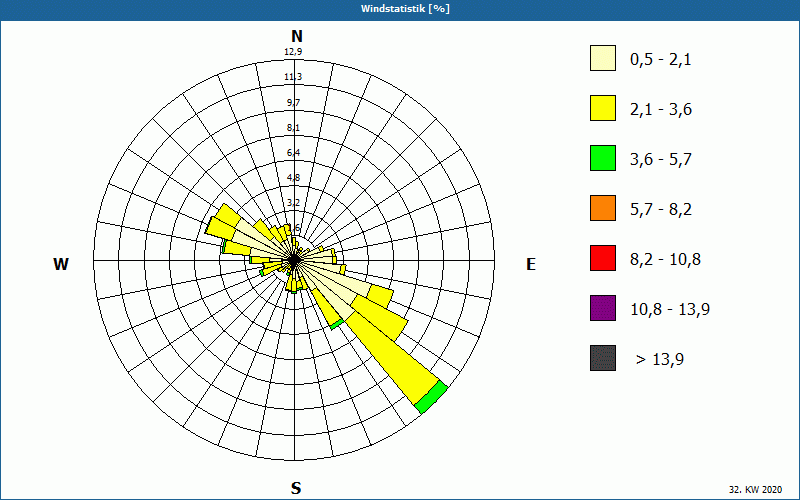Click the 5,7 - 8,2 orange swatch
The width and height of the screenshot is (800, 500).
(x=603, y=208)
